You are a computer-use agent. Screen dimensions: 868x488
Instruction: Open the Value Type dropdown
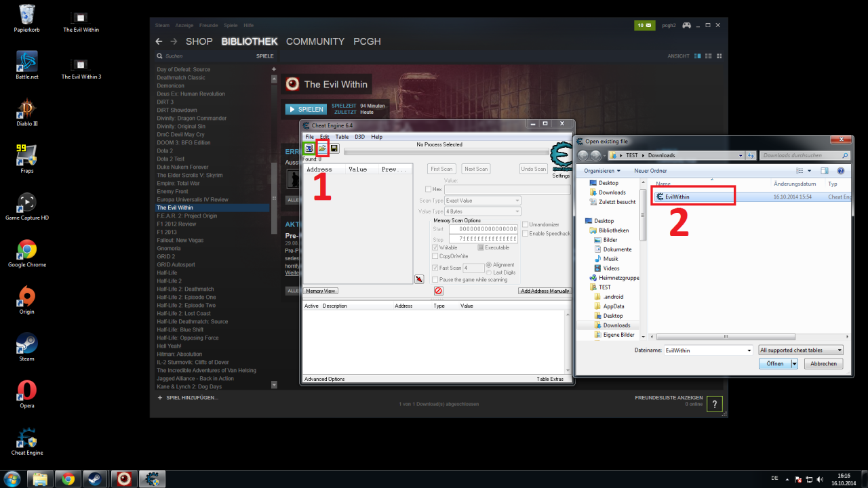coord(483,211)
